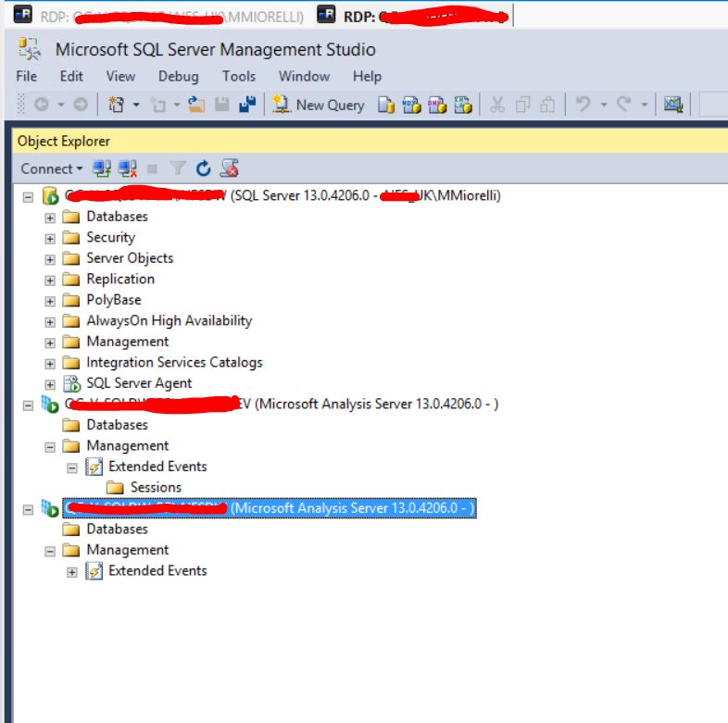Click the Connect Object Explorer icon
The height and width of the screenshot is (723, 728).
(102, 168)
